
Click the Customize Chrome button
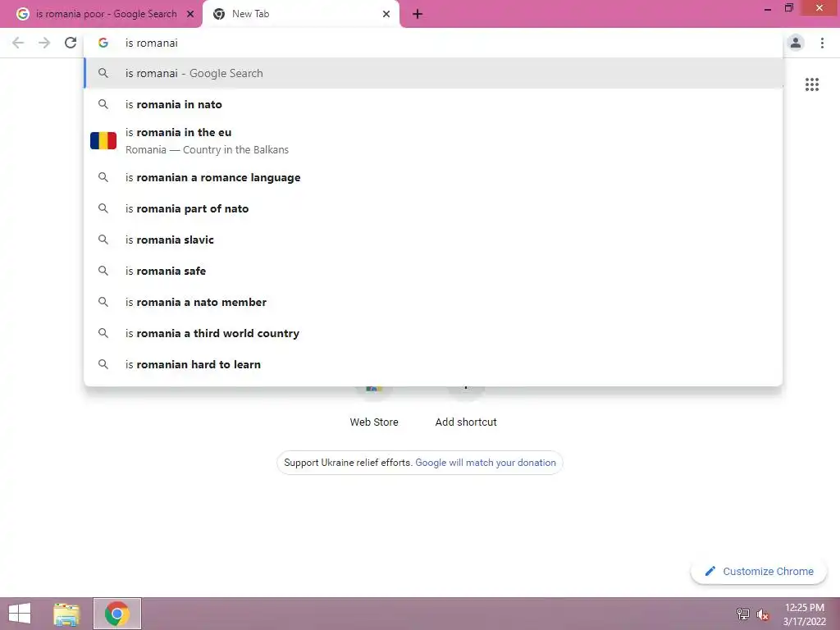[x=759, y=571]
